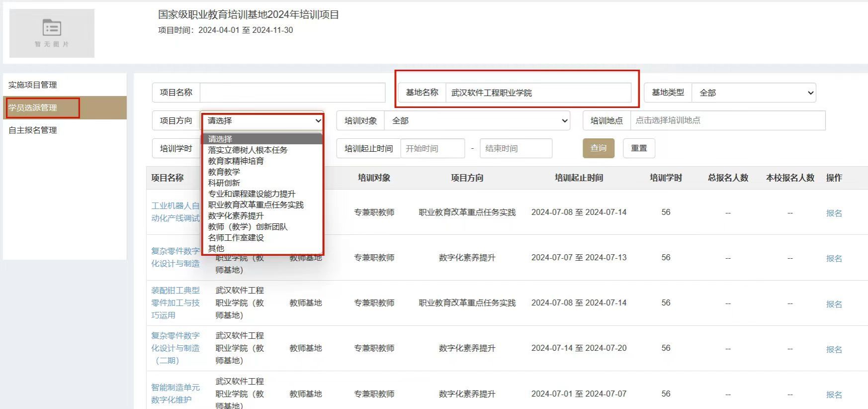Expand the 培训对象 dropdown
This screenshot has height=409, width=868.
coord(477,121)
